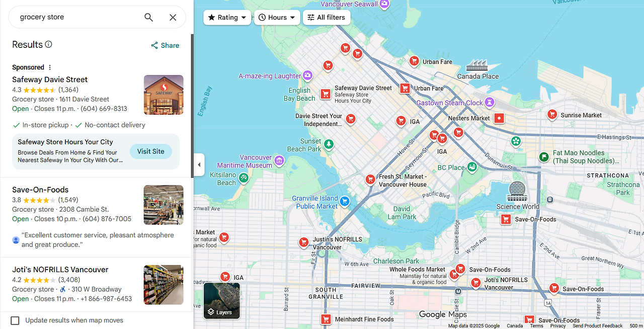The image size is (644, 329).
Task: Select Save-On-Foods pin near Science World
Action: point(506,219)
